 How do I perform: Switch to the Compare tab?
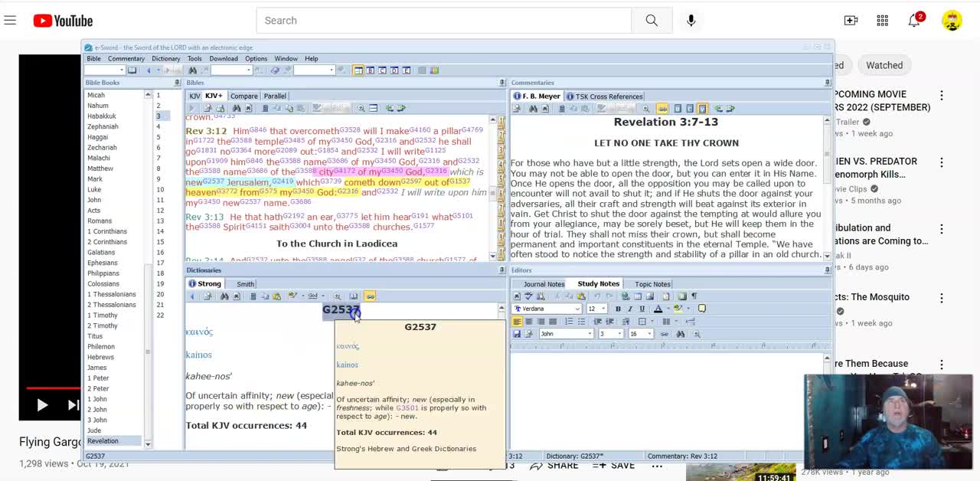pos(244,96)
